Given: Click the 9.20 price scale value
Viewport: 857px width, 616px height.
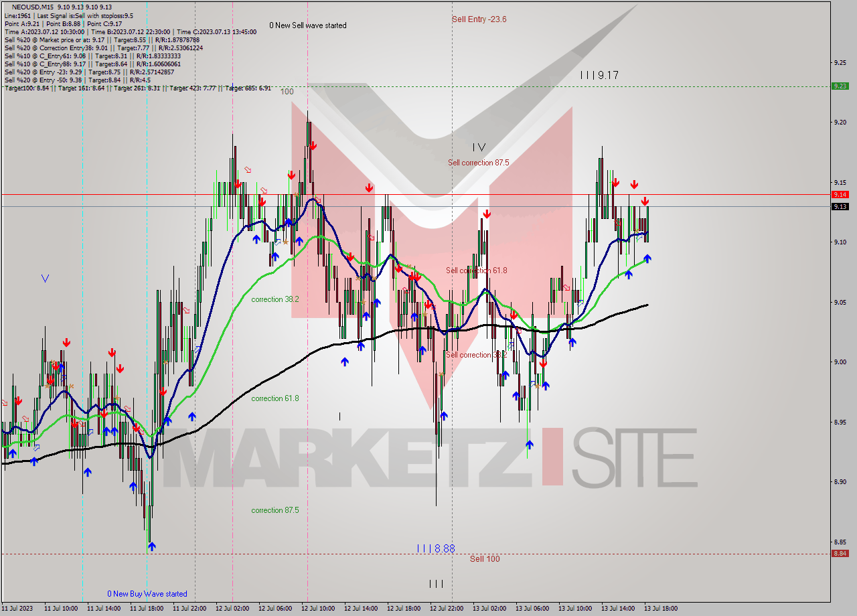Looking at the screenshot, I should coord(840,122).
